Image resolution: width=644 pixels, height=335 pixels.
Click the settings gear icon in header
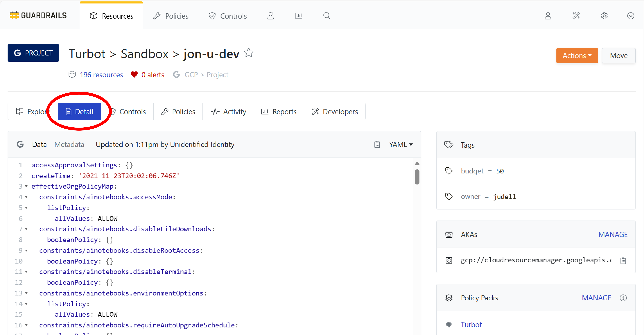604,16
